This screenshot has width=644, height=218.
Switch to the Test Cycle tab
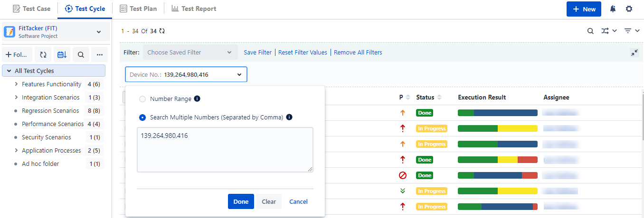click(x=85, y=9)
